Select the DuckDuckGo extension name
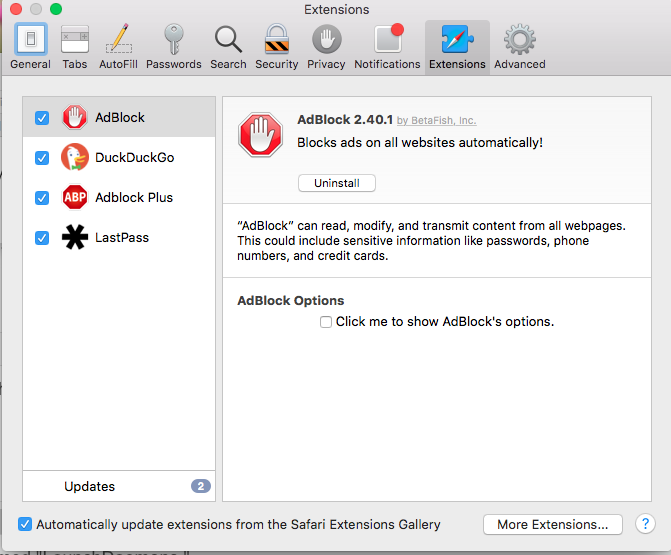The image size is (671, 555). pyautogui.click(x=134, y=157)
